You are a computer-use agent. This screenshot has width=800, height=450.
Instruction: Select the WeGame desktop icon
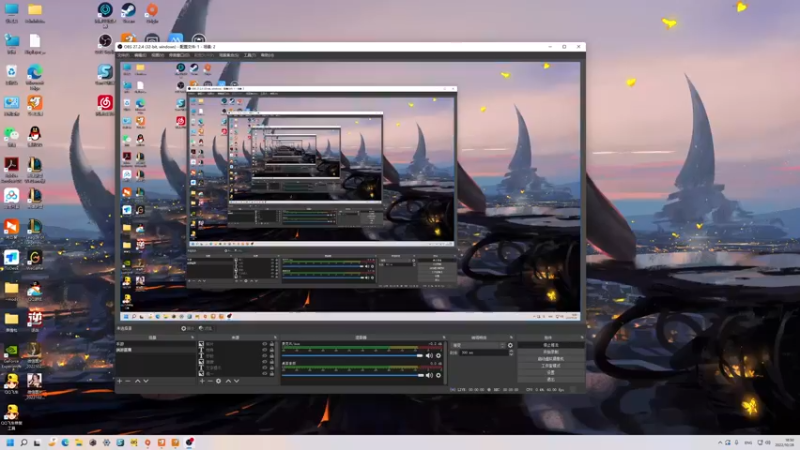coord(35,260)
